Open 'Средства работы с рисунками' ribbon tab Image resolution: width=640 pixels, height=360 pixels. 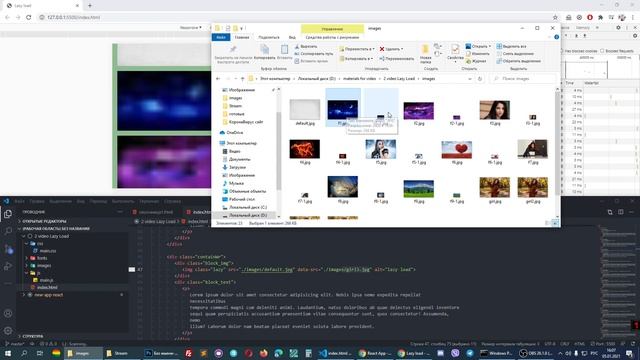coord(332,37)
